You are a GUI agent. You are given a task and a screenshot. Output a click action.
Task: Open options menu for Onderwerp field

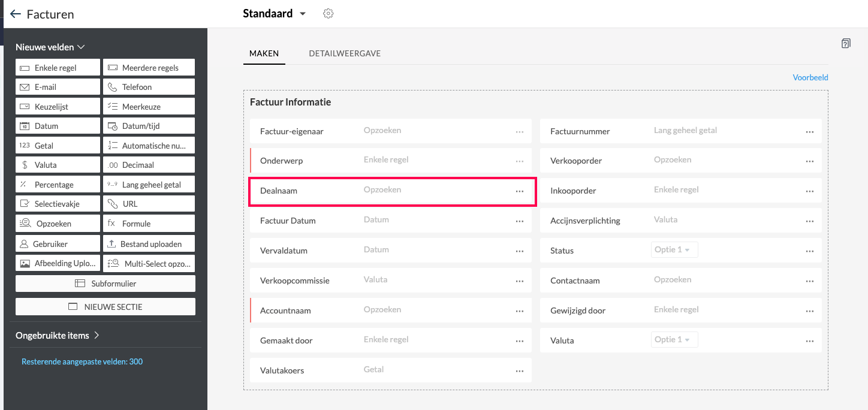[x=519, y=161]
